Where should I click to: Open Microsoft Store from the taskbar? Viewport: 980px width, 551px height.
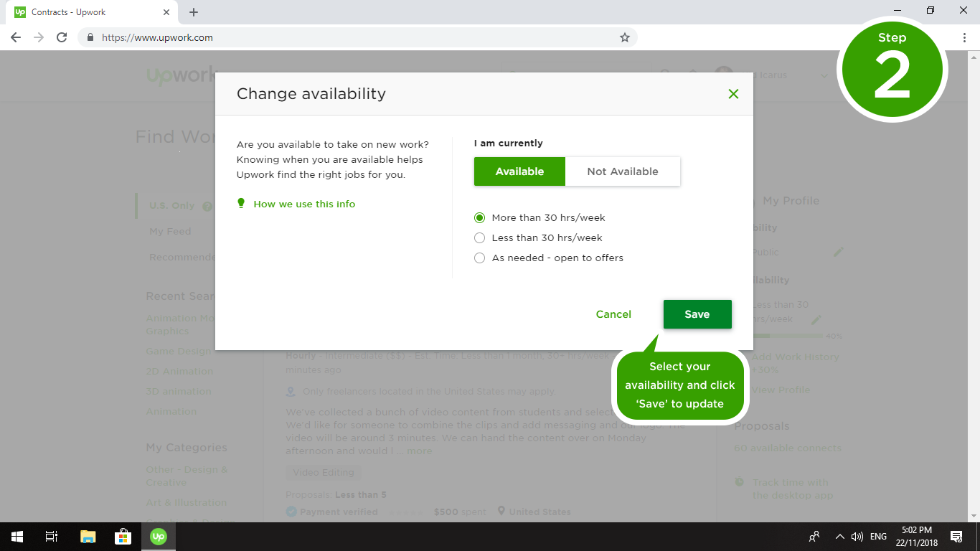[x=123, y=537]
